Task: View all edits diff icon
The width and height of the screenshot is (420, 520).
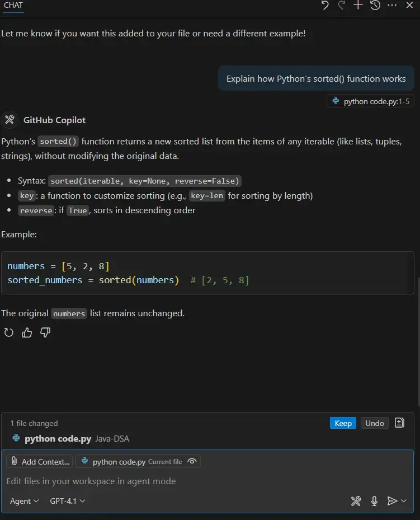Action: (x=399, y=423)
